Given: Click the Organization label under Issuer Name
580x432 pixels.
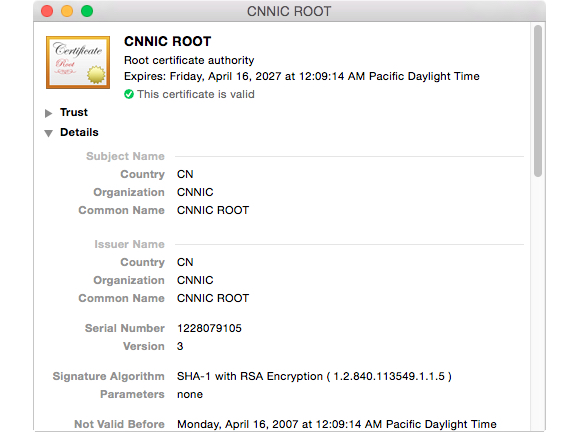Looking at the screenshot, I should tap(129, 280).
